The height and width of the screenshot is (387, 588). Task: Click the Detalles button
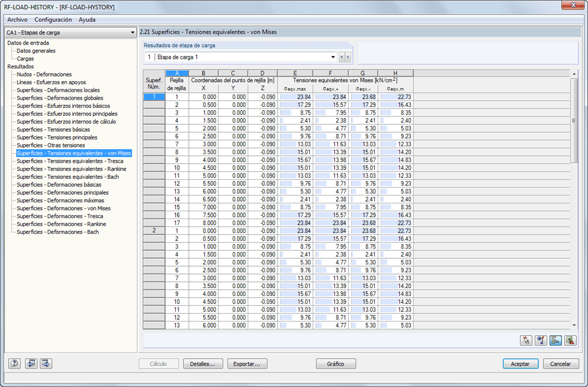coord(202,363)
